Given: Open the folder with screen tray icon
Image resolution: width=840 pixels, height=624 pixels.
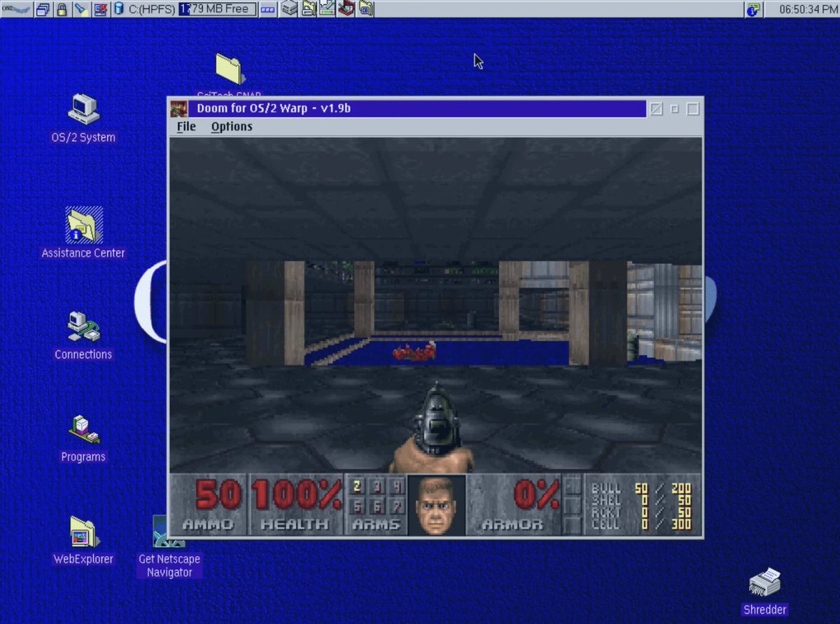Looking at the screenshot, I should 365,9.
